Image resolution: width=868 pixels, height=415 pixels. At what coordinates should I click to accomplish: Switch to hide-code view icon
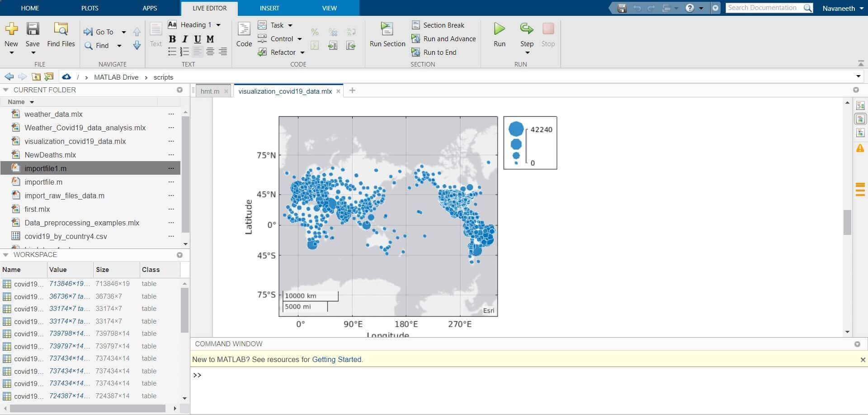(860, 133)
